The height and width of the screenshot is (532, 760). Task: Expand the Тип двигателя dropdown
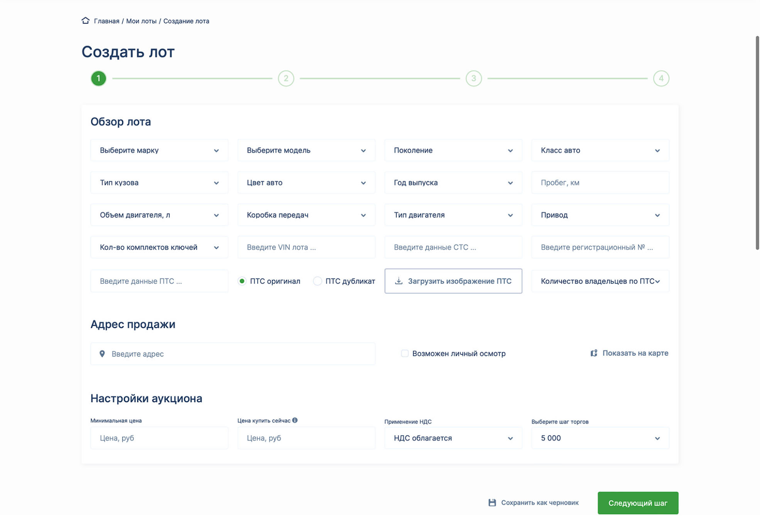click(453, 215)
